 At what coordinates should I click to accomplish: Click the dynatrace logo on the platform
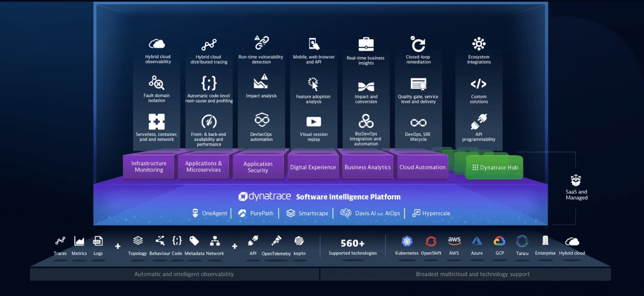(265, 197)
